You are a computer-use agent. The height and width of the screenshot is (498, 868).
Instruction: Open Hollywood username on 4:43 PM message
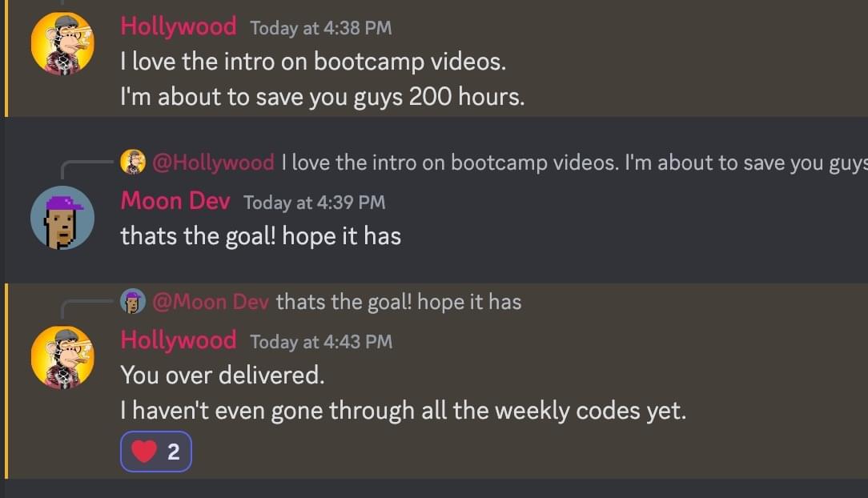(179, 340)
